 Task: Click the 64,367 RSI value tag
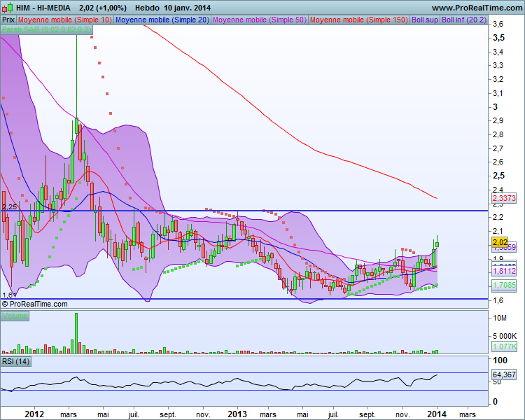click(x=504, y=374)
